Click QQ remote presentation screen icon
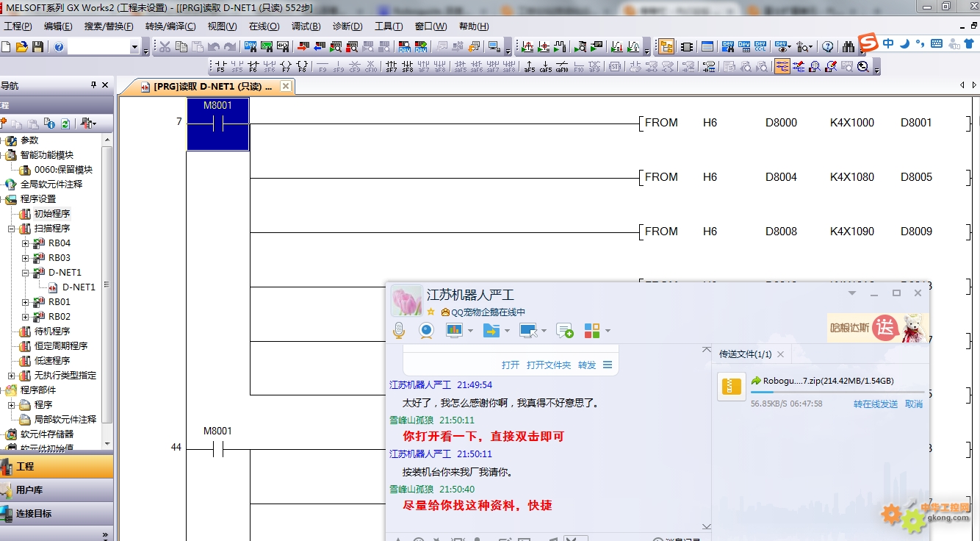The width and height of the screenshot is (980, 541). click(454, 331)
